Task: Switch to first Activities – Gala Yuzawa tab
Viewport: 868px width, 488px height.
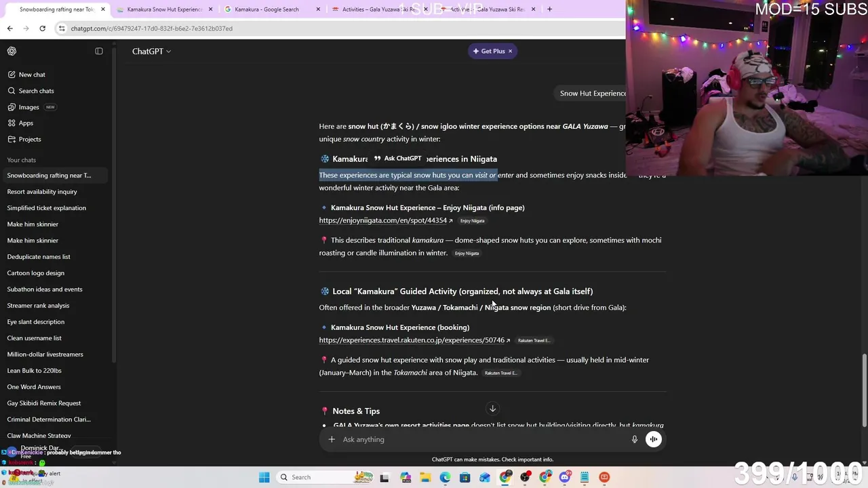Action: point(378,9)
